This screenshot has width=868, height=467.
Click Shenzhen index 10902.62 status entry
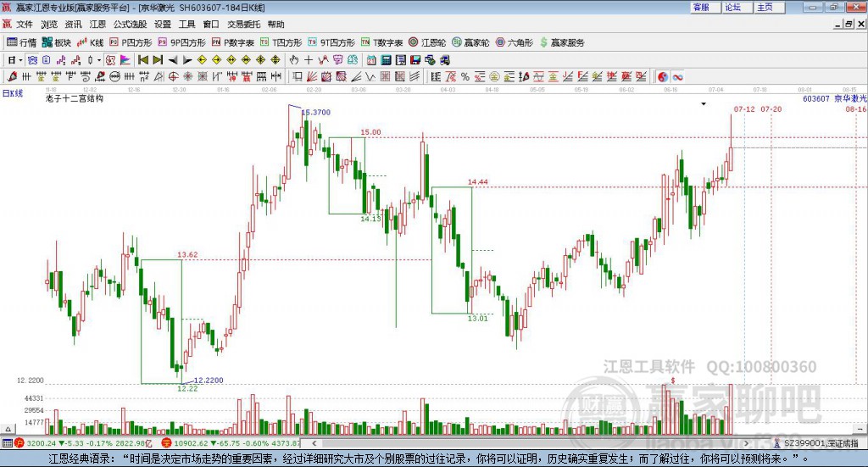click(x=231, y=443)
